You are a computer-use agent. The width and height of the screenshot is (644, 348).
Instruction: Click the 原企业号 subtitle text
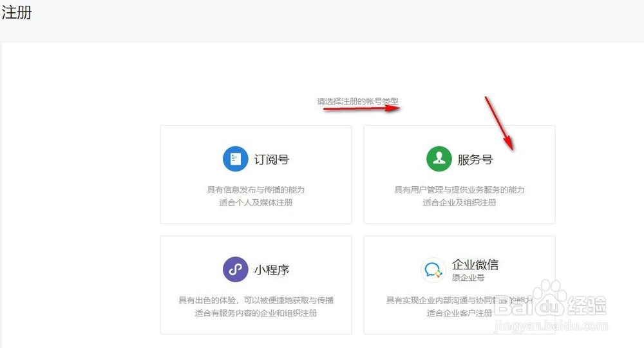tap(468, 278)
